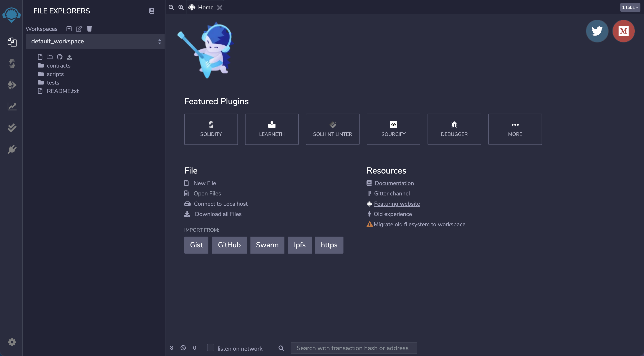Click the Solidity unit testing double-check icon
644x356 pixels.
click(x=12, y=128)
